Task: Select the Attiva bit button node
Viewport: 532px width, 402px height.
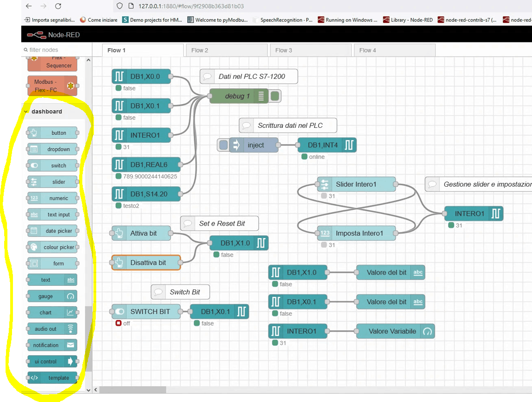Action: 141,233
